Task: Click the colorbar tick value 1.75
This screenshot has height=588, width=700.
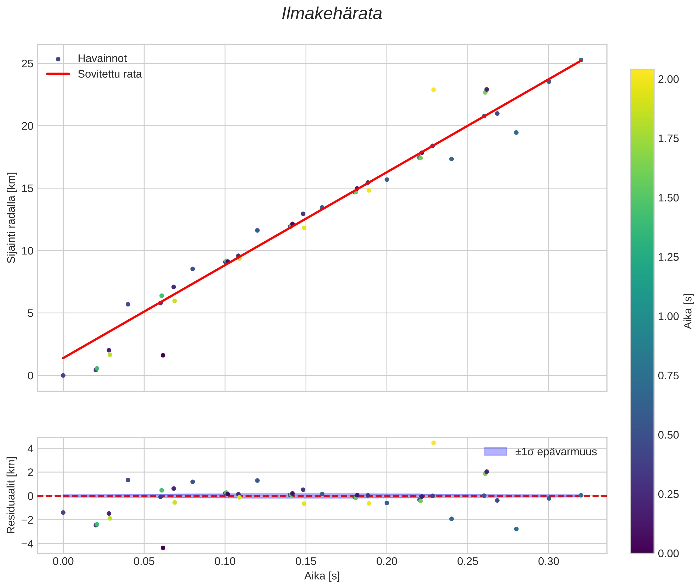Action: tap(668, 139)
